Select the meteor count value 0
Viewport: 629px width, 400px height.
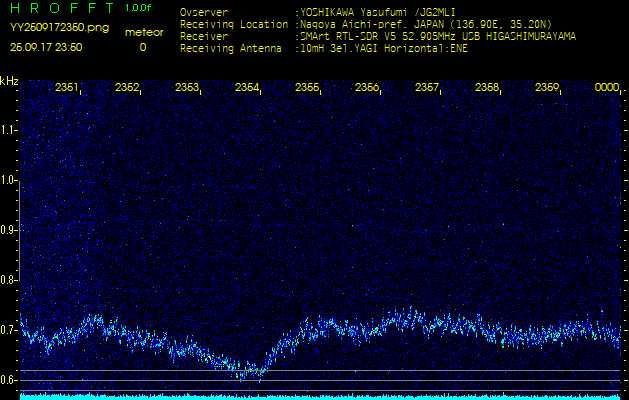pos(142,47)
